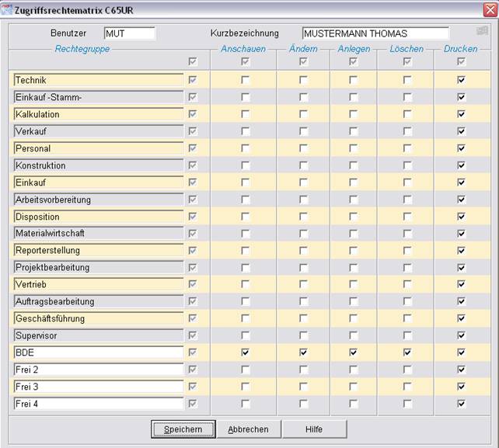499x448 pixels.
Task: Check Anschauen for the Vertrieb group
Action: (x=246, y=284)
